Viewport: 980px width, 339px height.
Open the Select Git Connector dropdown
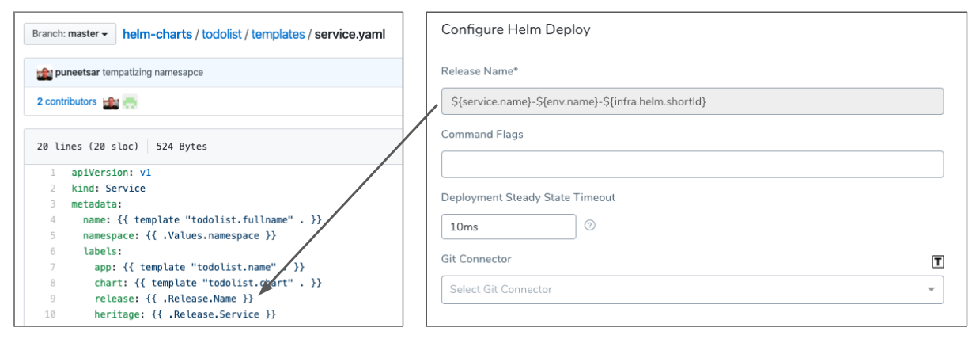coord(692,289)
